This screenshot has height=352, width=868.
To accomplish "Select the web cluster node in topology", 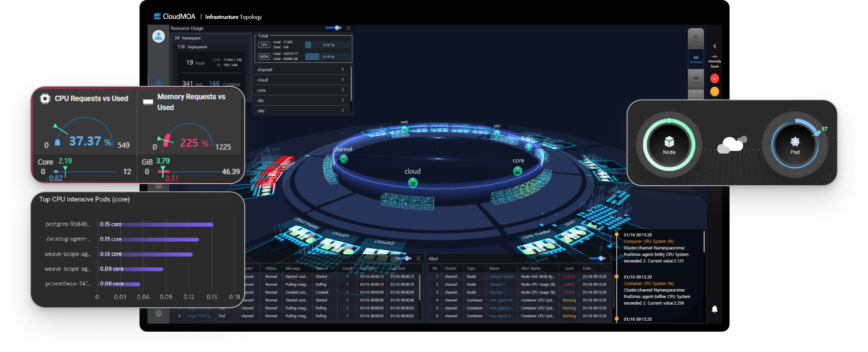I will coord(404,129).
